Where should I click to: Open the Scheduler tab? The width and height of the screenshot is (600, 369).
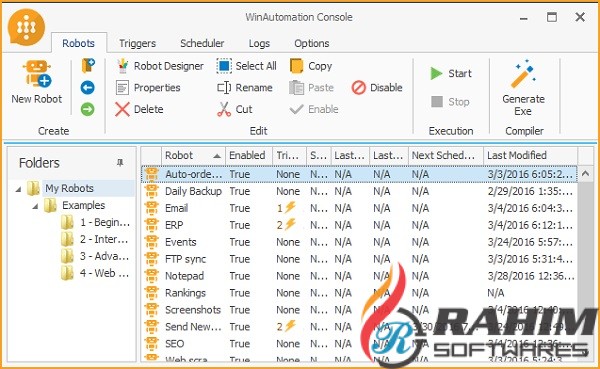click(202, 43)
